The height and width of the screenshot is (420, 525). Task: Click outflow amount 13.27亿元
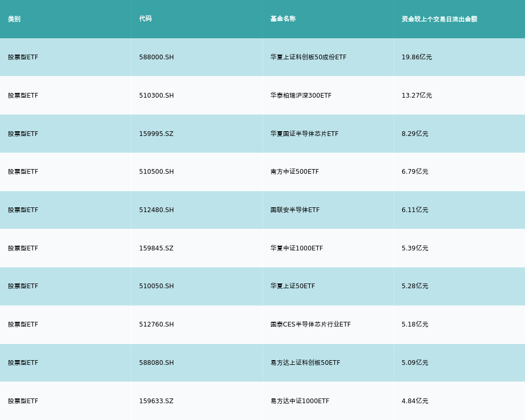(x=417, y=96)
